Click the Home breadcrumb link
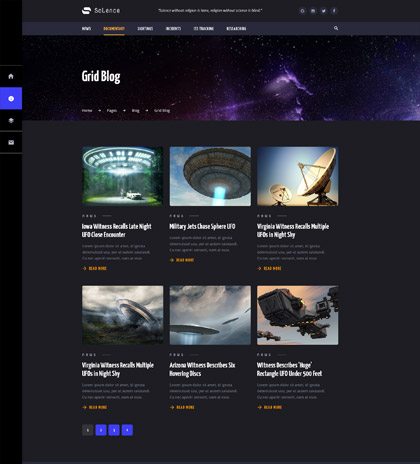420x464 pixels. (x=87, y=110)
